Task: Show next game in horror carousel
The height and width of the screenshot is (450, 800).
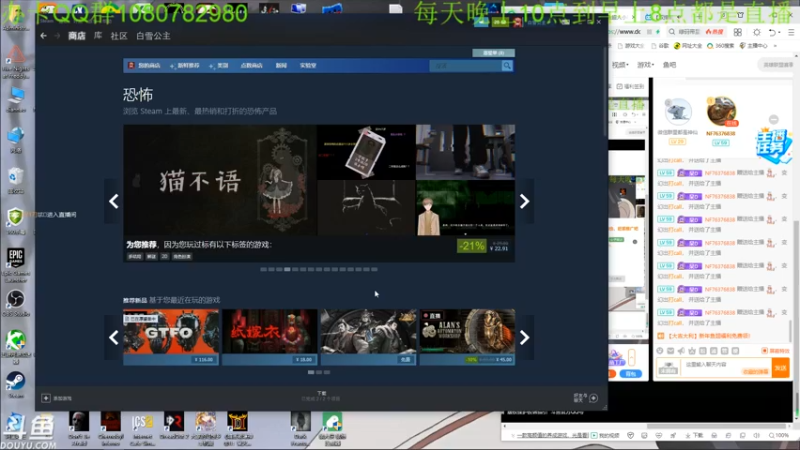Action: coord(524,201)
